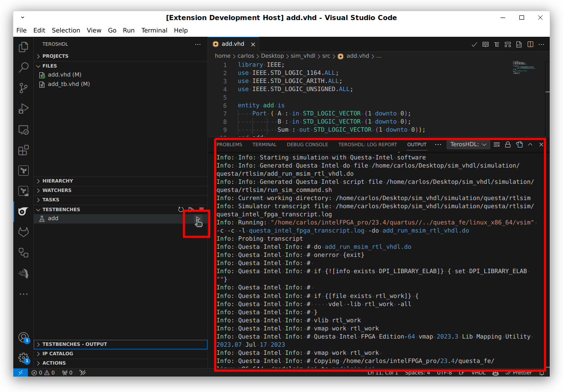Open notifications bell in status bar
563x392 pixels.
pos(542,373)
